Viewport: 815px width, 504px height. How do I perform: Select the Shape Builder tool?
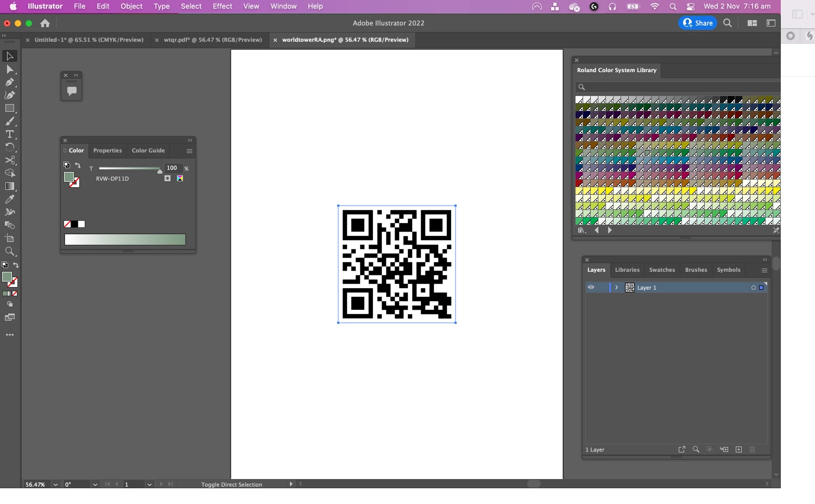9,174
